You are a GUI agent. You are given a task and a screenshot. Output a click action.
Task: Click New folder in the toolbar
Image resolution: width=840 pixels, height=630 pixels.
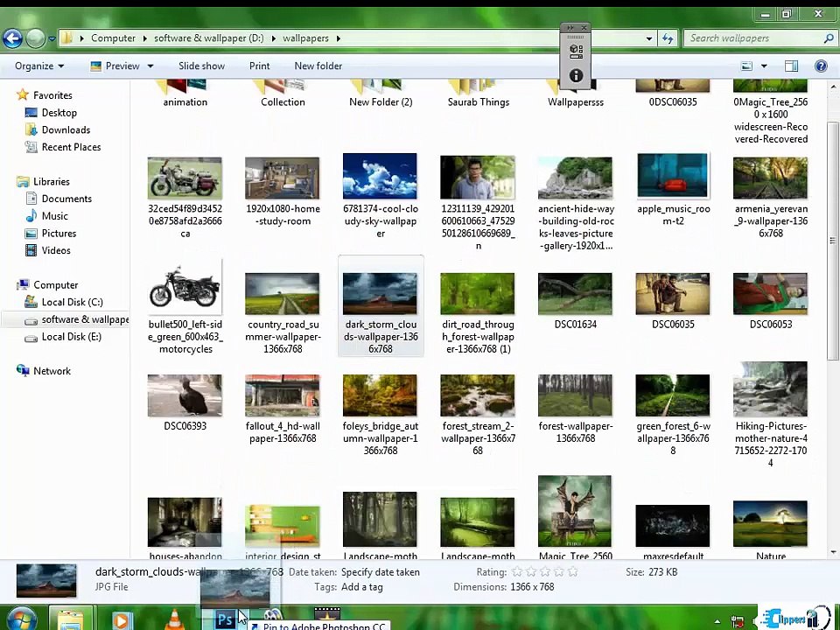(x=318, y=66)
